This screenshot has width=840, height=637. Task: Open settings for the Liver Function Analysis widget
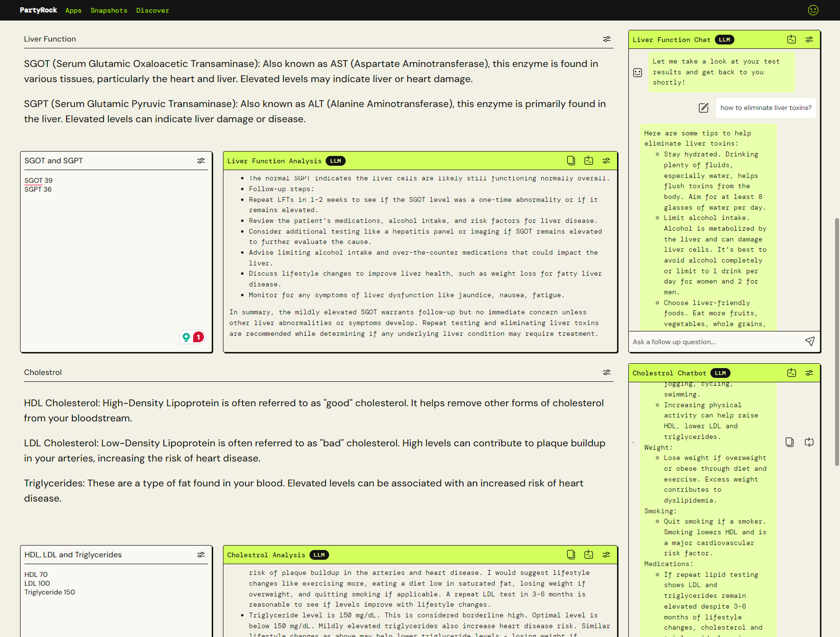click(606, 160)
